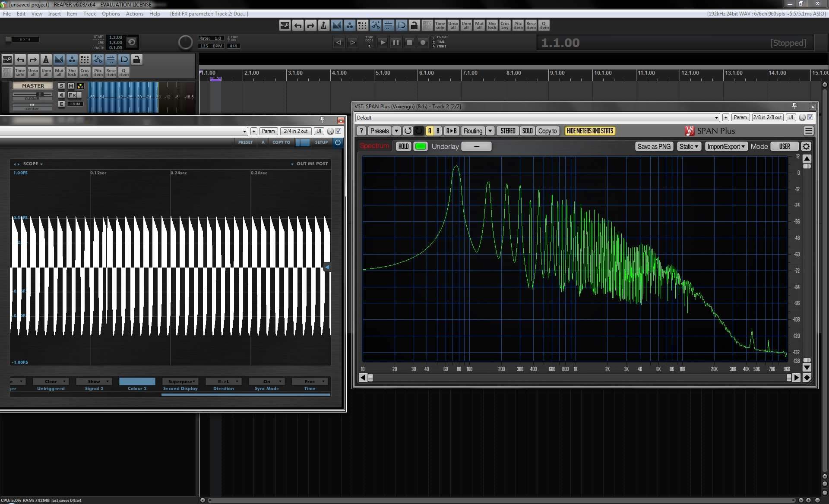
Task: Open the SPAN Plus help question mark
Action: [x=361, y=131]
